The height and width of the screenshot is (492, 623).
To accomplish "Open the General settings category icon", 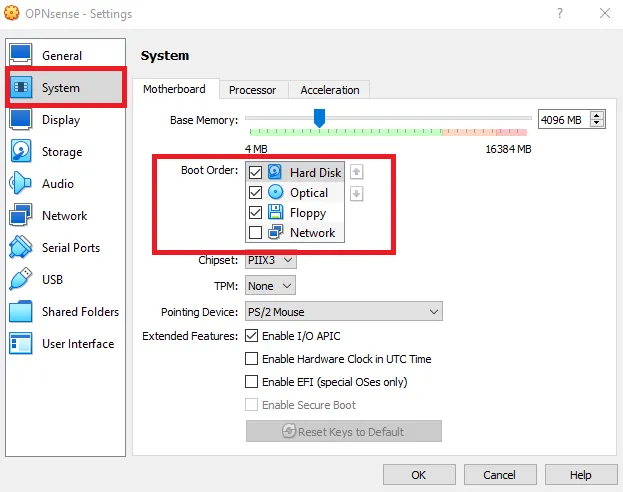I will tap(21, 55).
